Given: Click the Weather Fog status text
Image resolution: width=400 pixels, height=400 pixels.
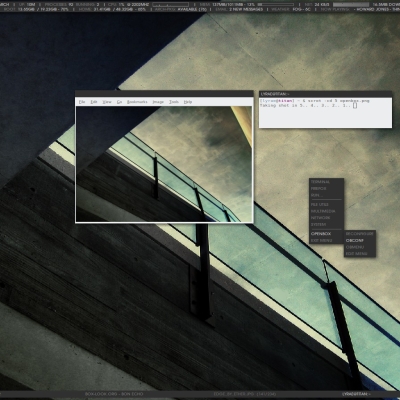Looking at the screenshot, I should click(x=303, y=10).
